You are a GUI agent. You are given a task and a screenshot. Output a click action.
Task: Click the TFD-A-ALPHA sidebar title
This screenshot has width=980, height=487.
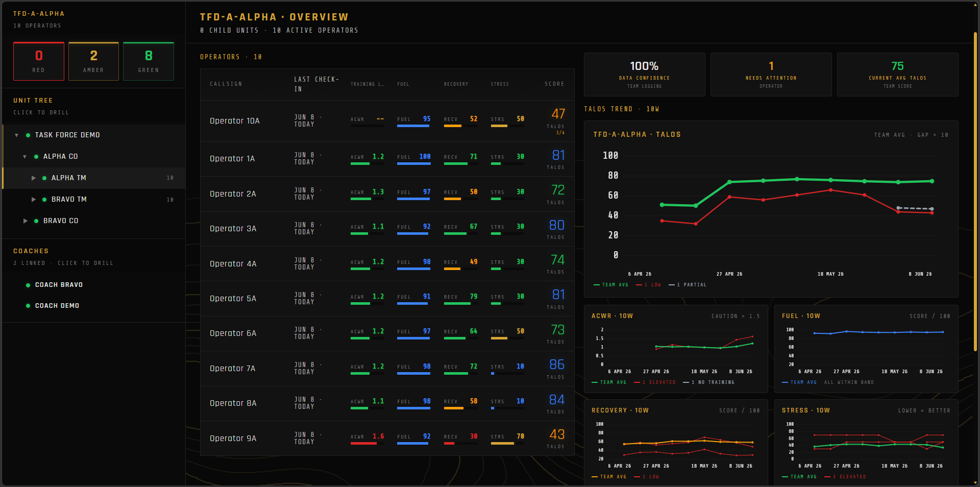(x=39, y=14)
